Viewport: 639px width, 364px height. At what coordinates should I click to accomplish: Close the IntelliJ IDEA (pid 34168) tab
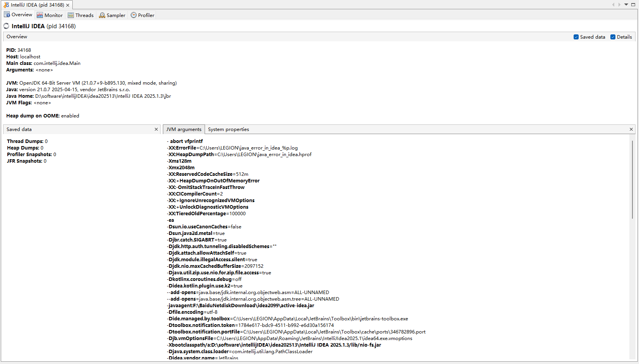coord(68,5)
